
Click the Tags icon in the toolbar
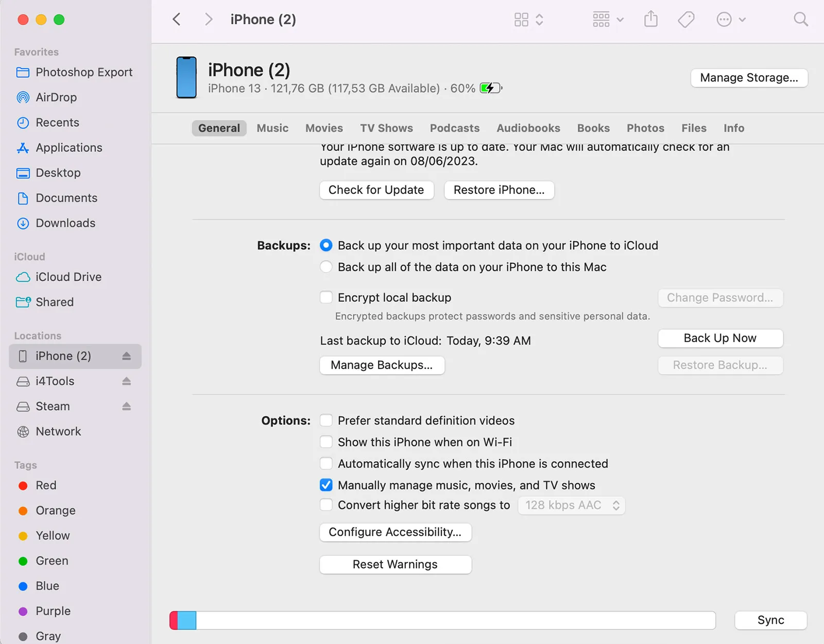coord(685,19)
